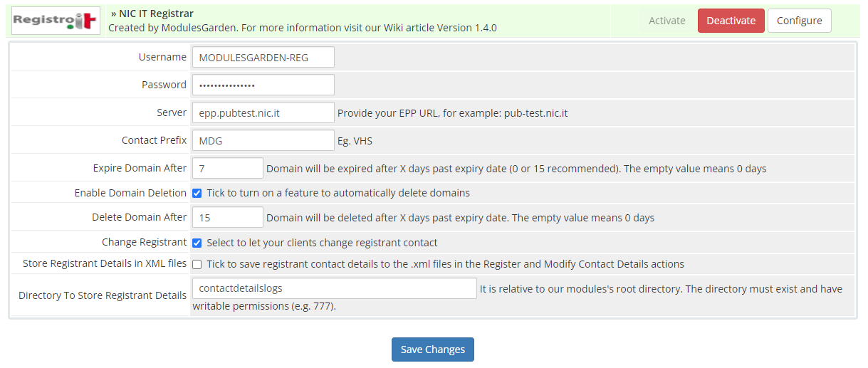Viewport: 868px width, 368px height.
Task: Untick the Enable Domain Deletion checkbox
Action: (197, 193)
